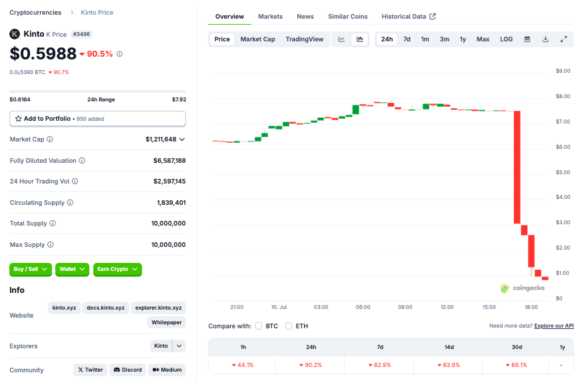Click Add to Portfolio button
The image size is (588, 381).
(x=97, y=119)
